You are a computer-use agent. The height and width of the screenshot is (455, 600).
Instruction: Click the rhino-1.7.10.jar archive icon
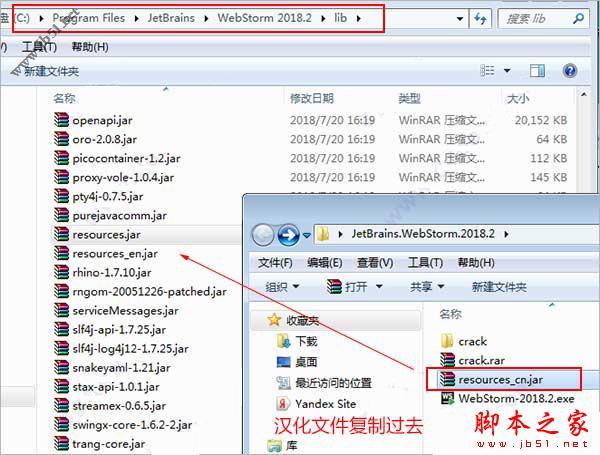pos(61,272)
